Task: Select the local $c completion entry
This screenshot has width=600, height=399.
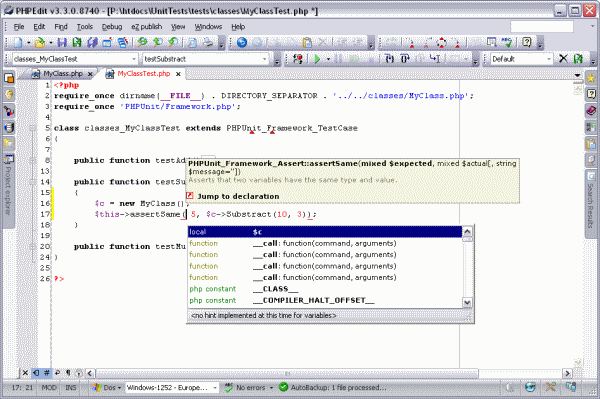Action: point(325,232)
